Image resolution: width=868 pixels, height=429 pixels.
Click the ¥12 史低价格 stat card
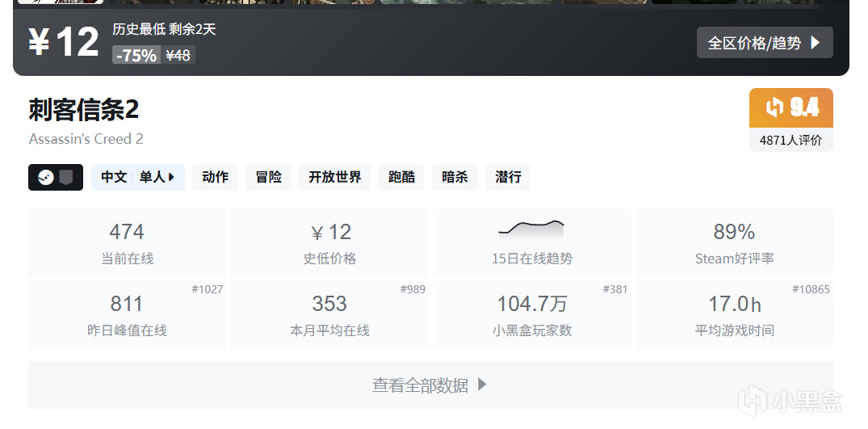pyautogui.click(x=329, y=242)
